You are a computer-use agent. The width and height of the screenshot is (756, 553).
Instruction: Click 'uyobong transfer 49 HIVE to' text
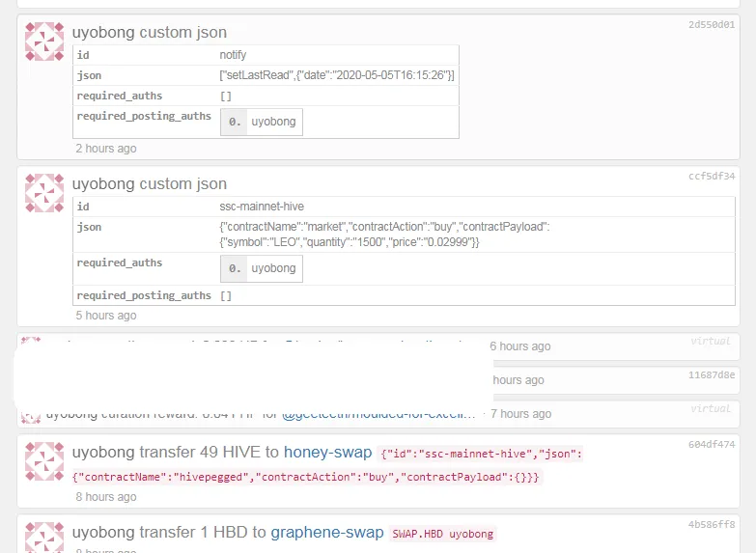click(x=176, y=453)
